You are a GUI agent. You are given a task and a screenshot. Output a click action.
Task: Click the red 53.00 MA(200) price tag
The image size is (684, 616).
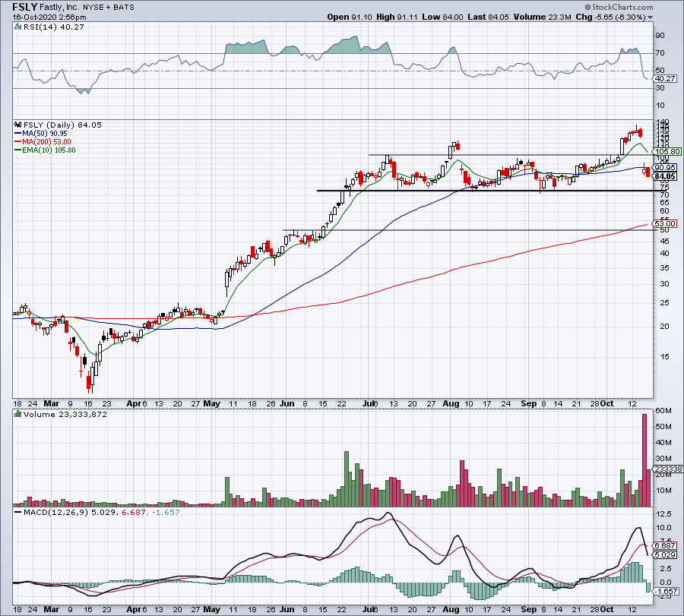(665, 223)
